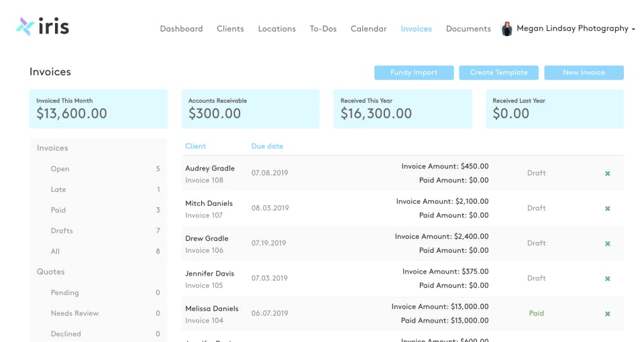This screenshot has height=342, width=644.
Task: Delete Audrey Gradle Invoice 108
Action: pos(608,174)
